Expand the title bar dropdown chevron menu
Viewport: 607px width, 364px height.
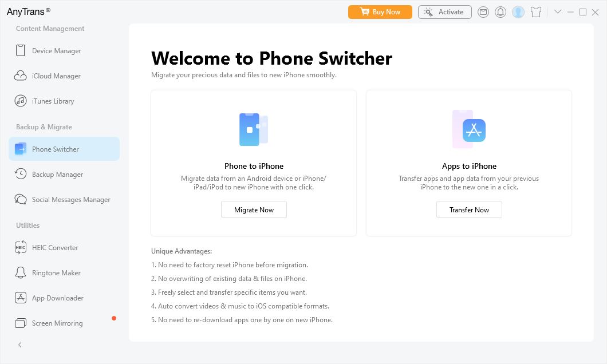pos(557,11)
